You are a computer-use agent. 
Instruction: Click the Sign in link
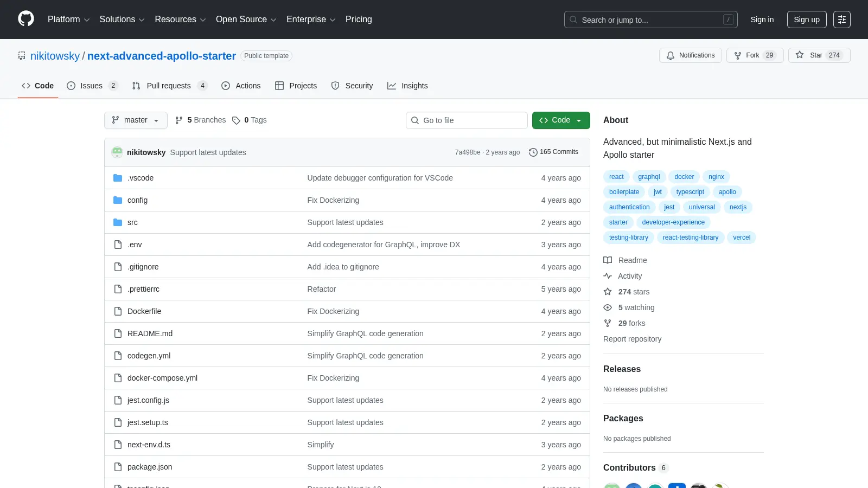pos(762,20)
